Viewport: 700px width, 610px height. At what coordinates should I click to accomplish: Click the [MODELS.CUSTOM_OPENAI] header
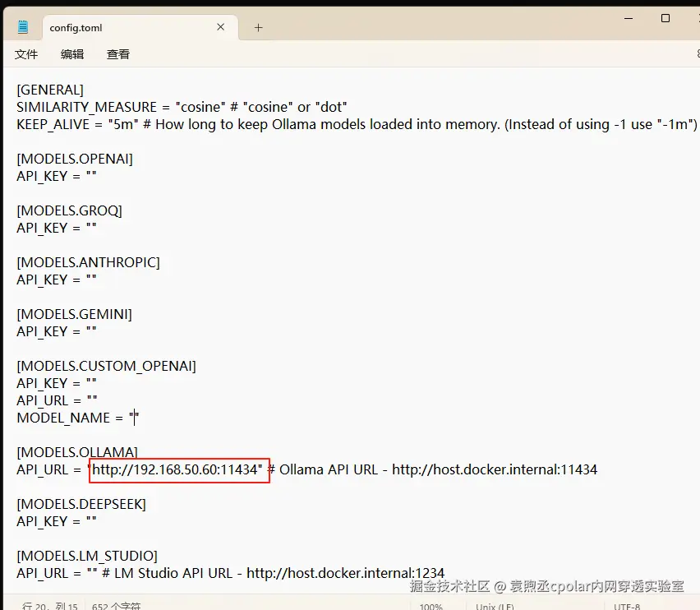pos(106,366)
